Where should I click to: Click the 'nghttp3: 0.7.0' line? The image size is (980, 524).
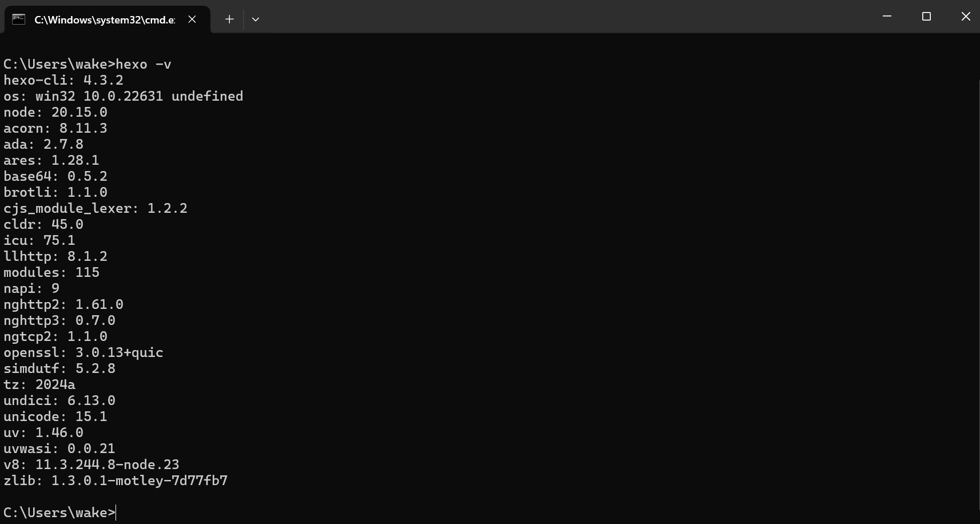[x=59, y=320]
